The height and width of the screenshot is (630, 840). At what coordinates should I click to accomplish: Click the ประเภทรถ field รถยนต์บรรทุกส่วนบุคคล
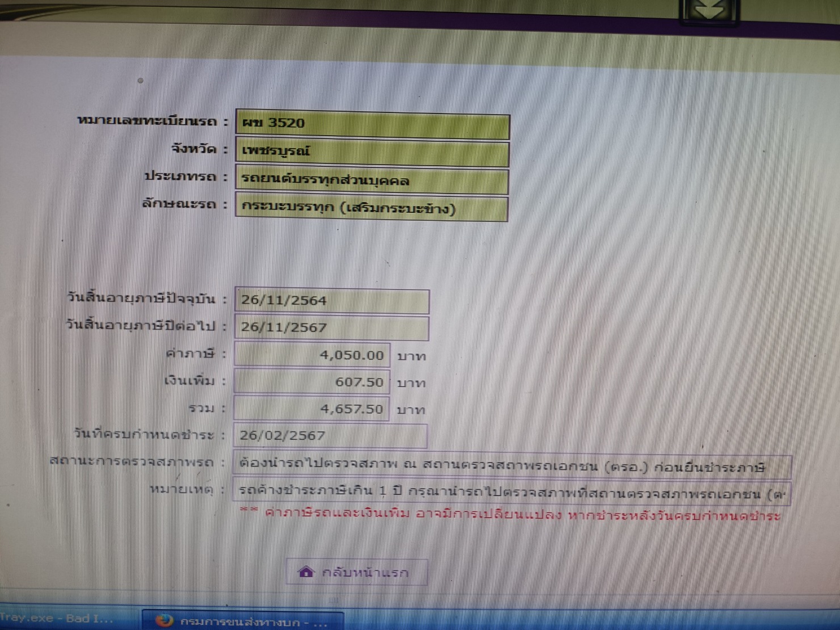point(372,180)
